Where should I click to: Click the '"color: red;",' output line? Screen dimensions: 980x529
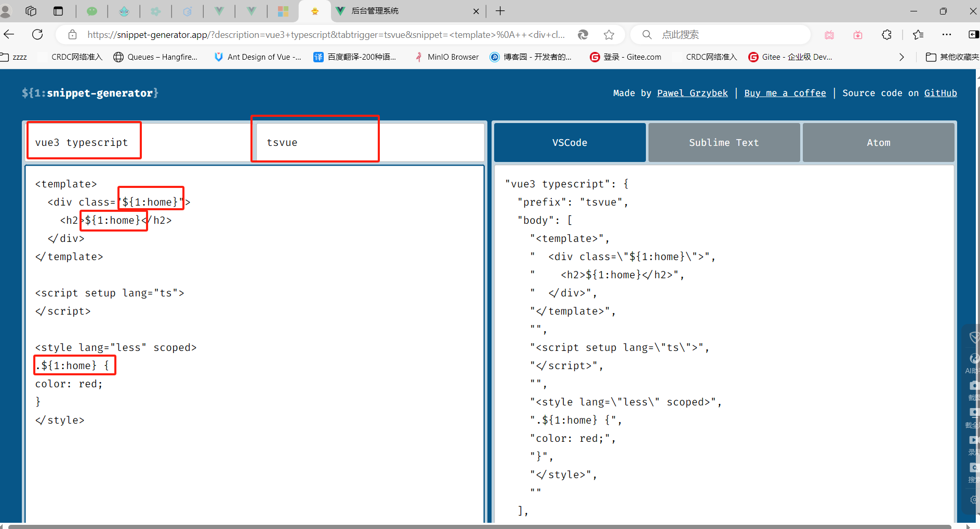tap(573, 438)
